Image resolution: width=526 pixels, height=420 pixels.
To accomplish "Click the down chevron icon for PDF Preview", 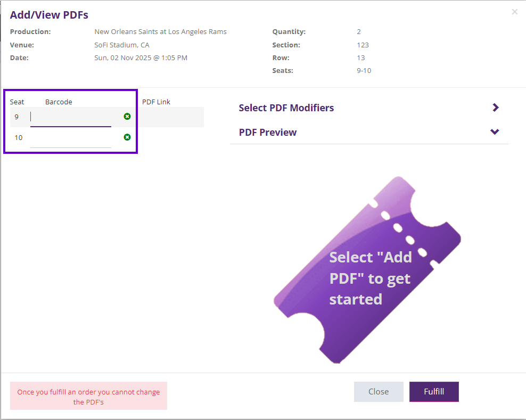I will [495, 131].
